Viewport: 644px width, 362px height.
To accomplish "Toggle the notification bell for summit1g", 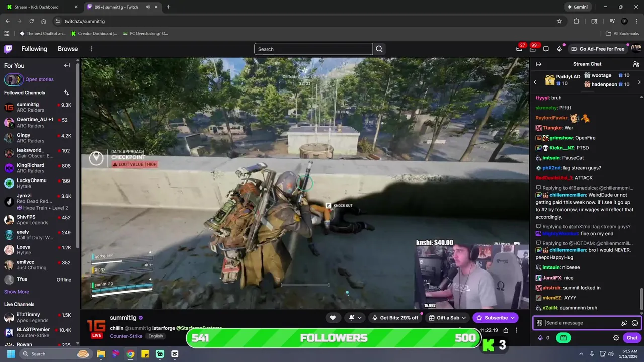I will coord(355,318).
